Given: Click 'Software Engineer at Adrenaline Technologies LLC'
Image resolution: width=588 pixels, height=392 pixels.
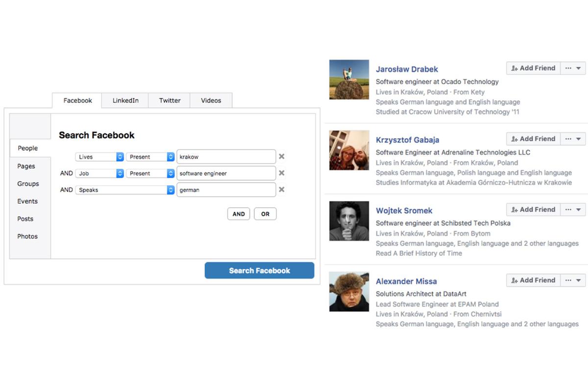Looking at the screenshot, I should click(453, 152).
